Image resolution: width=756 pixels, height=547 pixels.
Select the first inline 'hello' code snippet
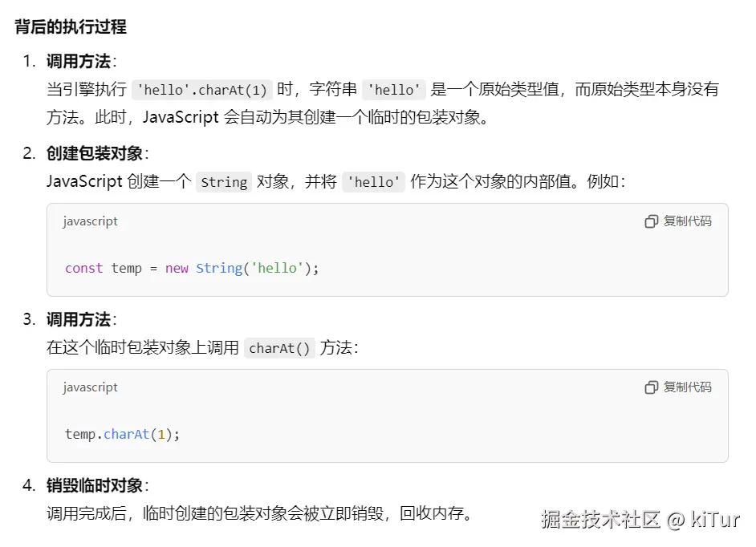[394, 90]
